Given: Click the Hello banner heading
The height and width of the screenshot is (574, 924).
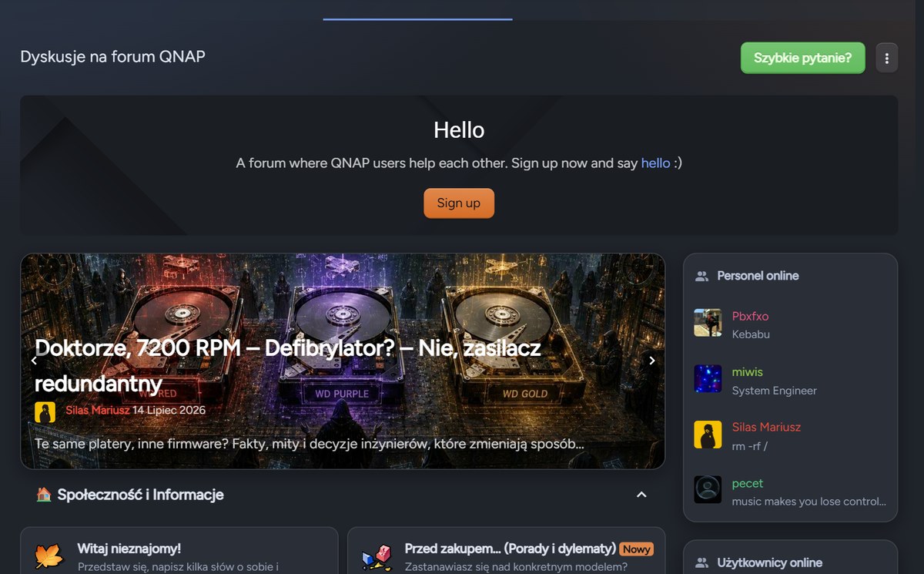Looking at the screenshot, I should [x=459, y=130].
